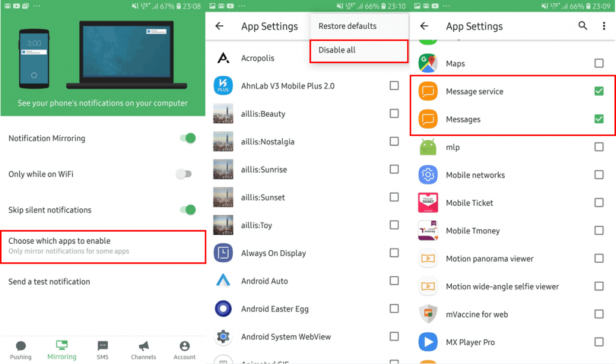Check the aillis:Toy checkbox
This screenshot has height=364, width=616.
point(394,225)
